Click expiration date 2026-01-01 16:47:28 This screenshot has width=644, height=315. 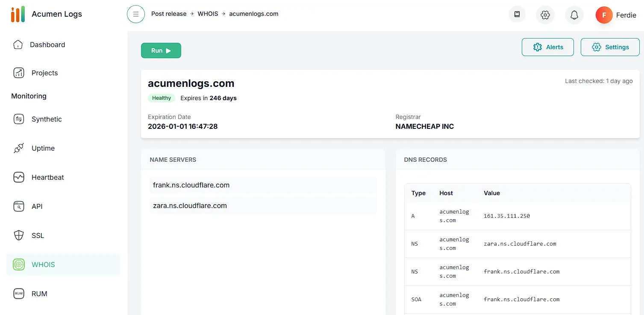coord(183,126)
